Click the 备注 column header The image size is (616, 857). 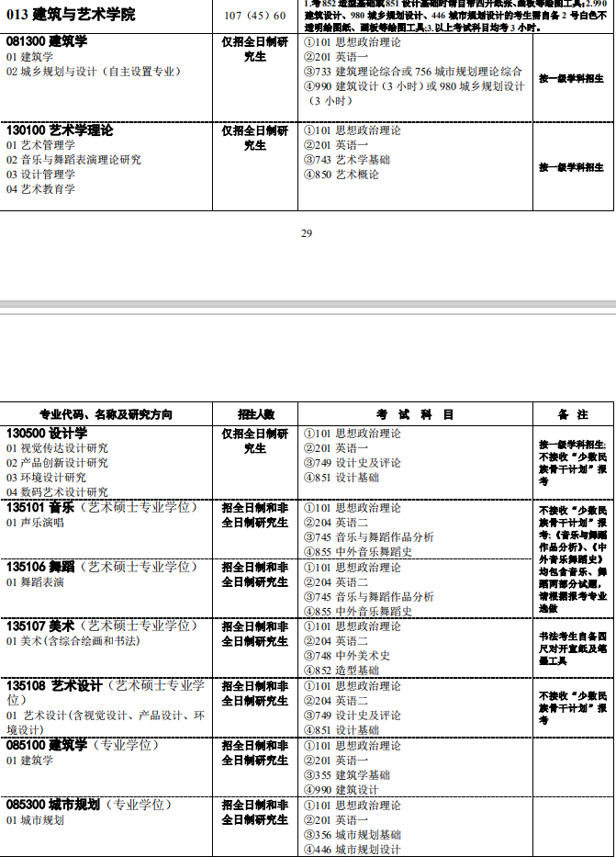pyautogui.click(x=573, y=414)
